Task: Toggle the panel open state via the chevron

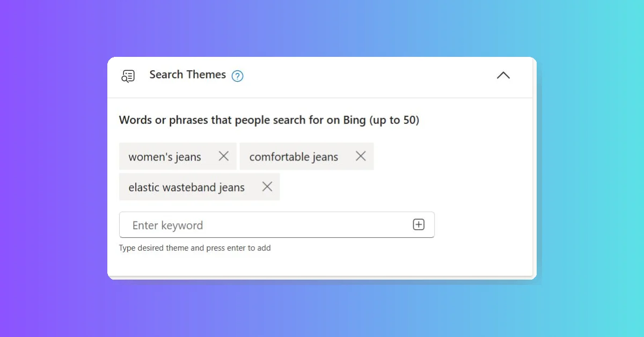Action: click(503, 76)
